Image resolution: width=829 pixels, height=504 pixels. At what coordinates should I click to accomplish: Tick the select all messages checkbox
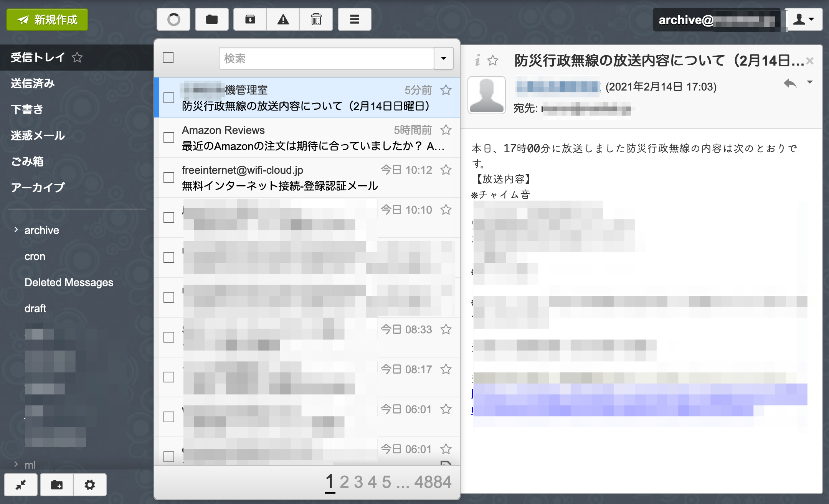pos(168,58)
